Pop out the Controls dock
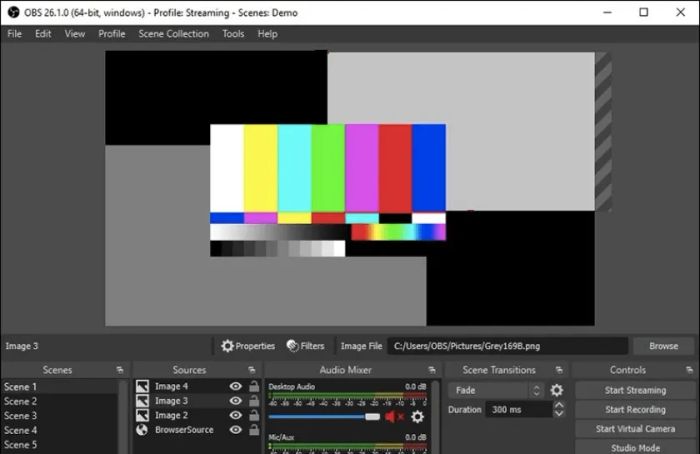 pyautogui.click(x=689, y=370)
